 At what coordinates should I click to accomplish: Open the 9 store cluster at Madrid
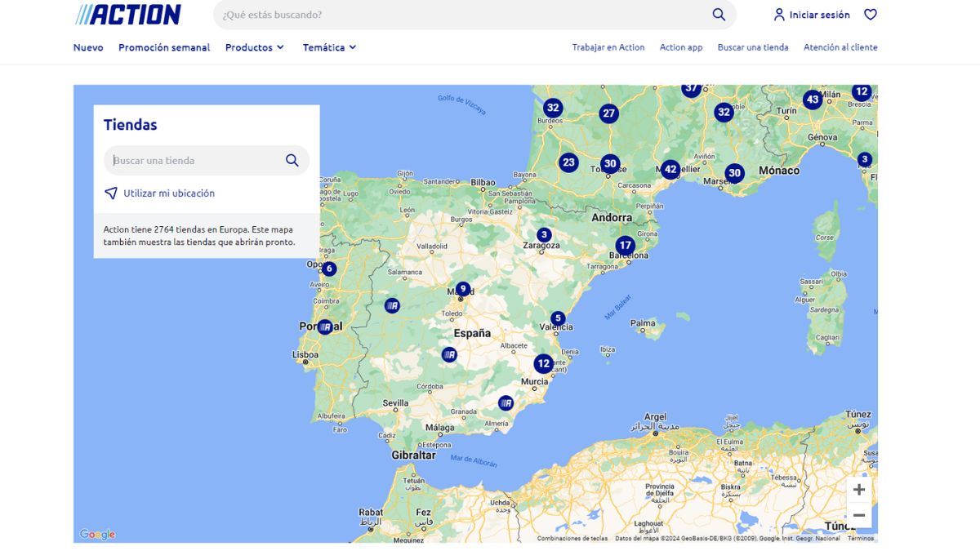pyautogui.click(x=463, y=288)
